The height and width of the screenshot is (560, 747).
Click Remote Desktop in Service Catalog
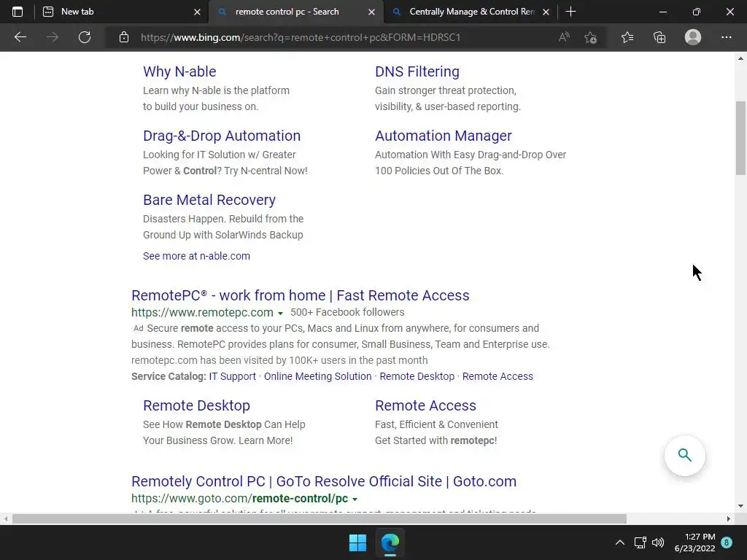[417, 376]
